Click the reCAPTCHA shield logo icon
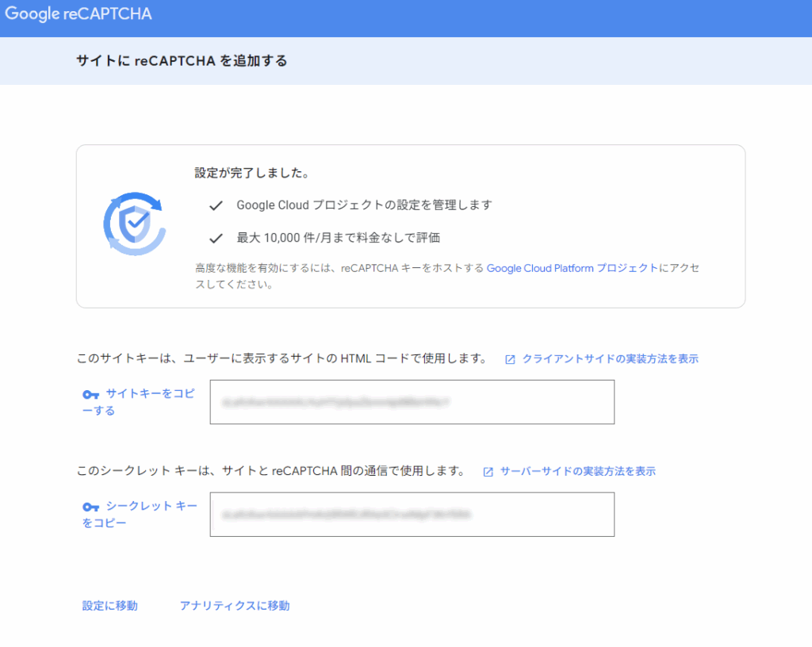 135,224
